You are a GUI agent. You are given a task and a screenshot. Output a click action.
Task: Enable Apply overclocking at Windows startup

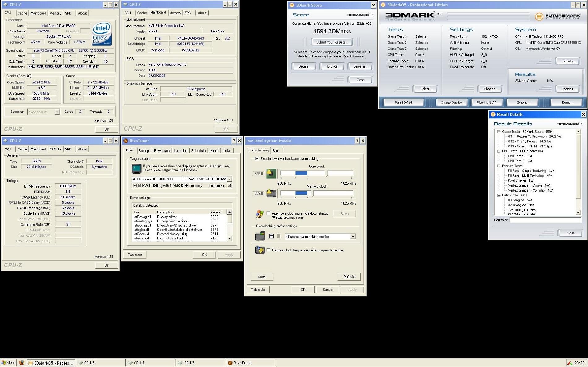(x=268, y=213)
